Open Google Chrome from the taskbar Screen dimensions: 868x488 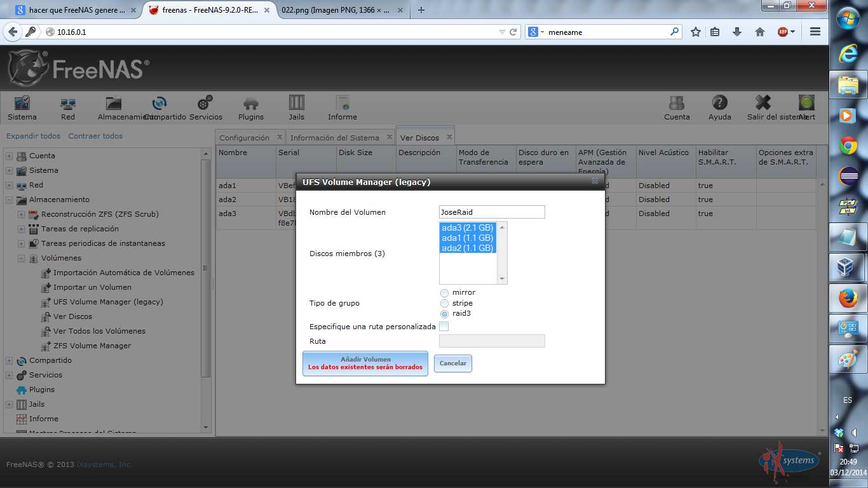(x=848, y=146)
